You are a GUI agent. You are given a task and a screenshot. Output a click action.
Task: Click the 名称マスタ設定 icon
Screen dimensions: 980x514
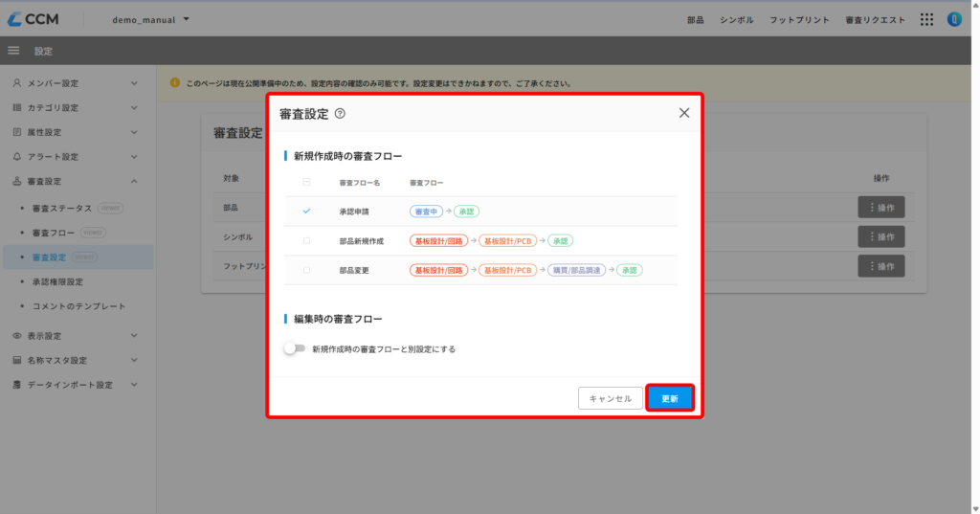point(17,360)
